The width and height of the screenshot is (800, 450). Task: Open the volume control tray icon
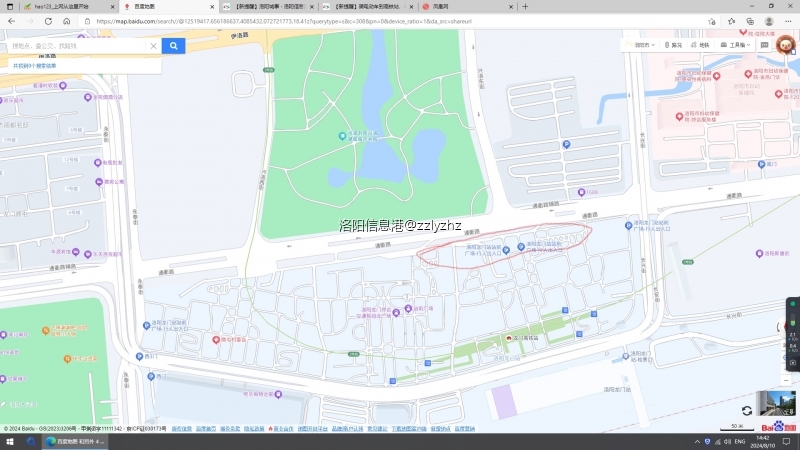(x=728, y=442)
